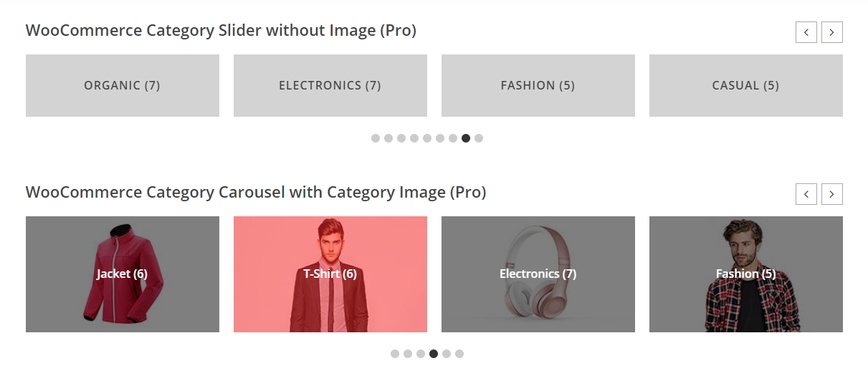The image size is (868, 381).
Task: Select the second pagination dot of the bottom carousel
Action: click(x=408, y=354)
